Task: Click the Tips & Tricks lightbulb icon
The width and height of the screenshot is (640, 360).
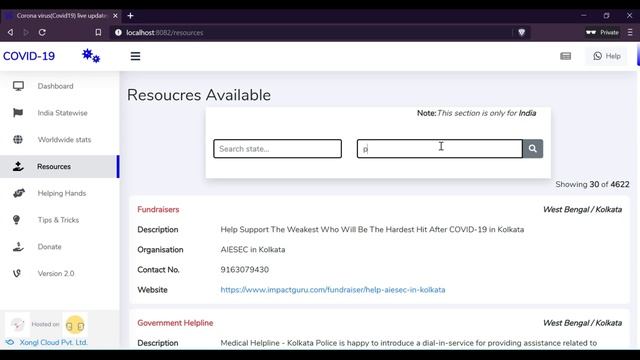Action: 16,220
